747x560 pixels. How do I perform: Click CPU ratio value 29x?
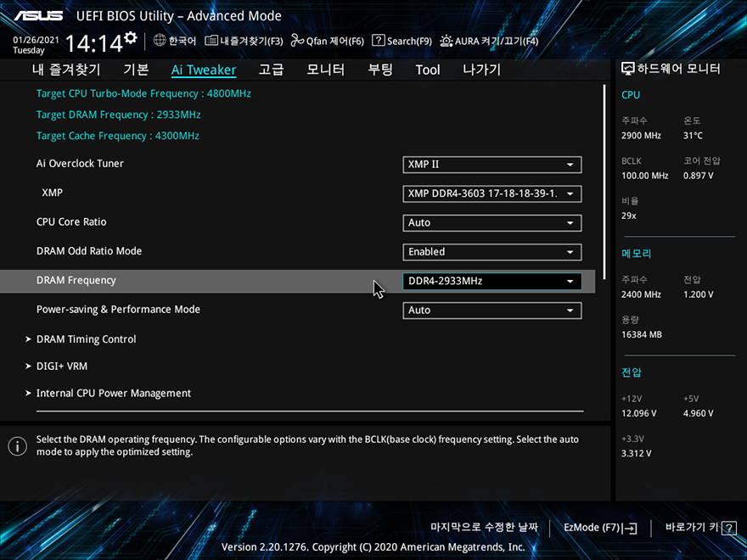pyautogui.click(x=628, y=216)
